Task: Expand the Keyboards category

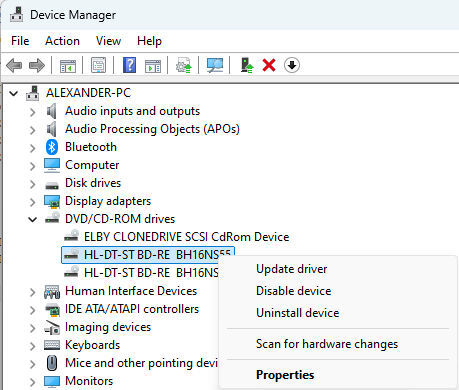Action: [x=32, y=346]
